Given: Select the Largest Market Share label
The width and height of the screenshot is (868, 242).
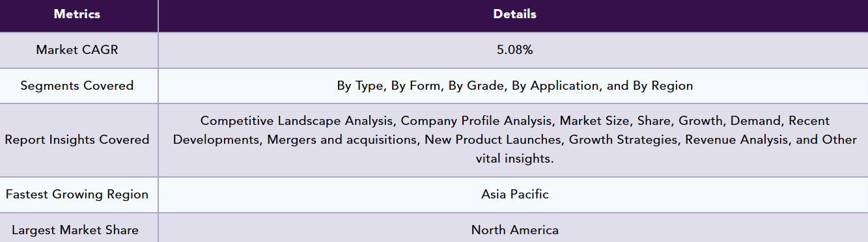Looking at the screenshot, I should tap(76, 230).
